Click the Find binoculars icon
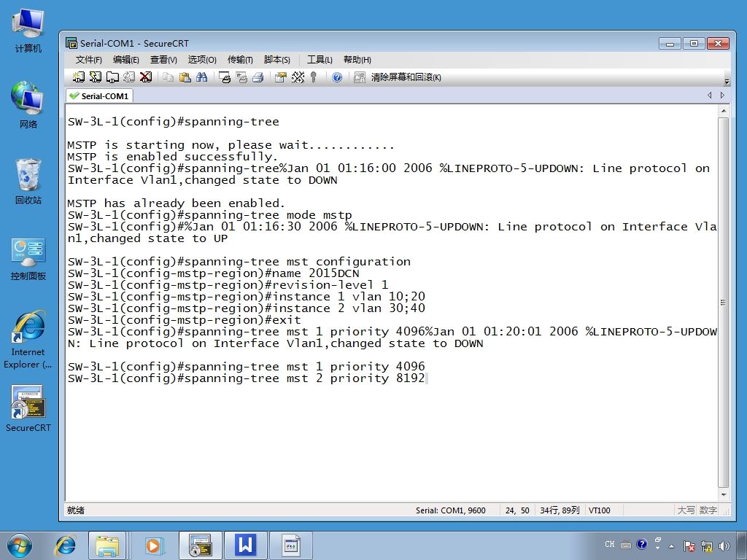This screenshot has width=747, height=560. click(x=201, y=77)
